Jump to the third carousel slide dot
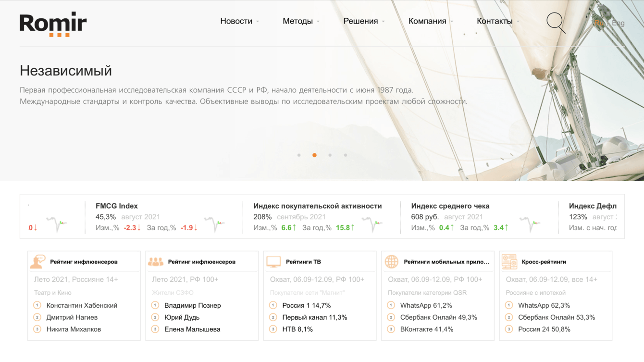This screenshot has height=362, width=644. pyautogui.click(x=330, y=155)
